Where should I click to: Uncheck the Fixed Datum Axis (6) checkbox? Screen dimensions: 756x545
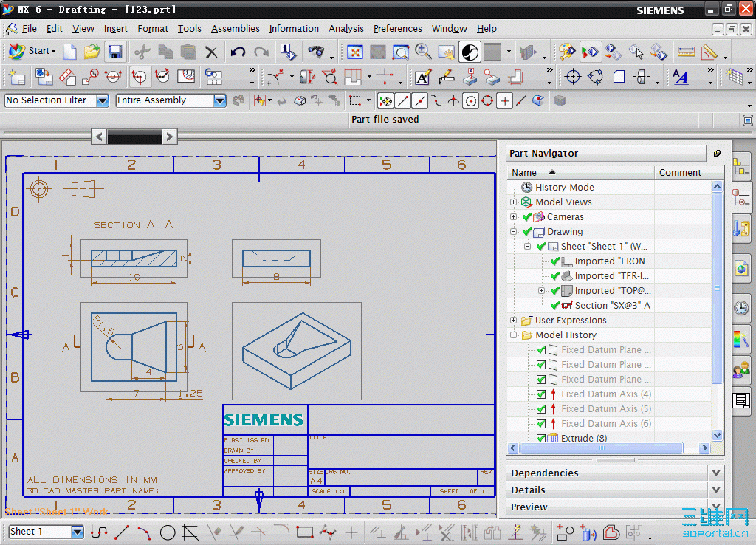[541, 424]
